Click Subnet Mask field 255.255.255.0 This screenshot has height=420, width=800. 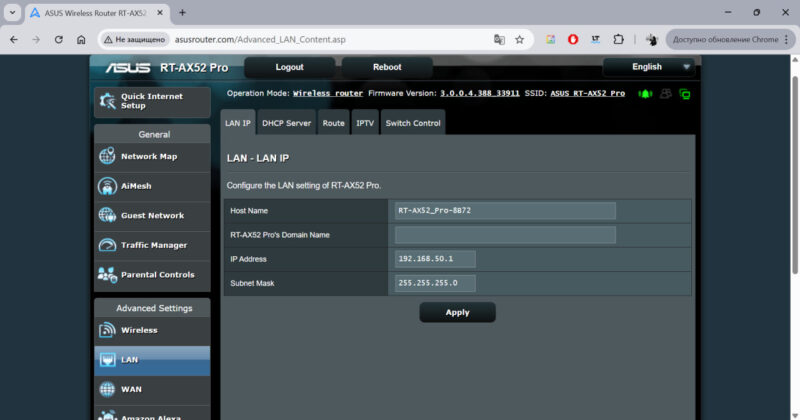pyautogui.click(x=435, y=283)
